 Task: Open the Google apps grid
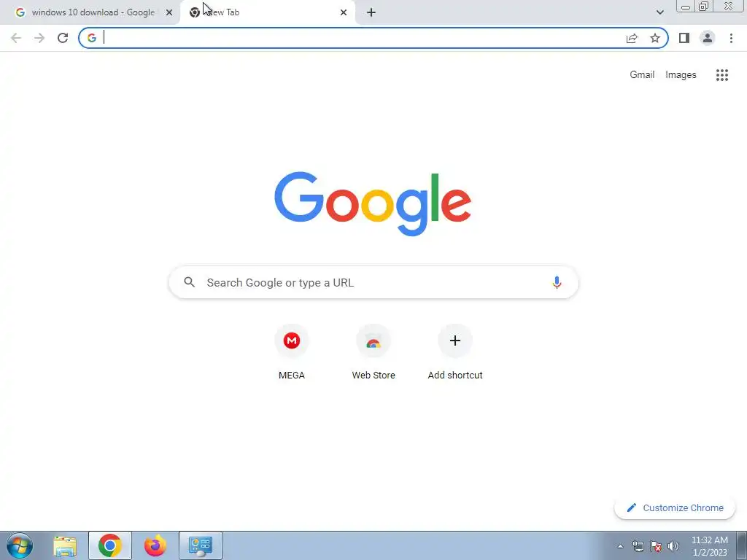722,75
